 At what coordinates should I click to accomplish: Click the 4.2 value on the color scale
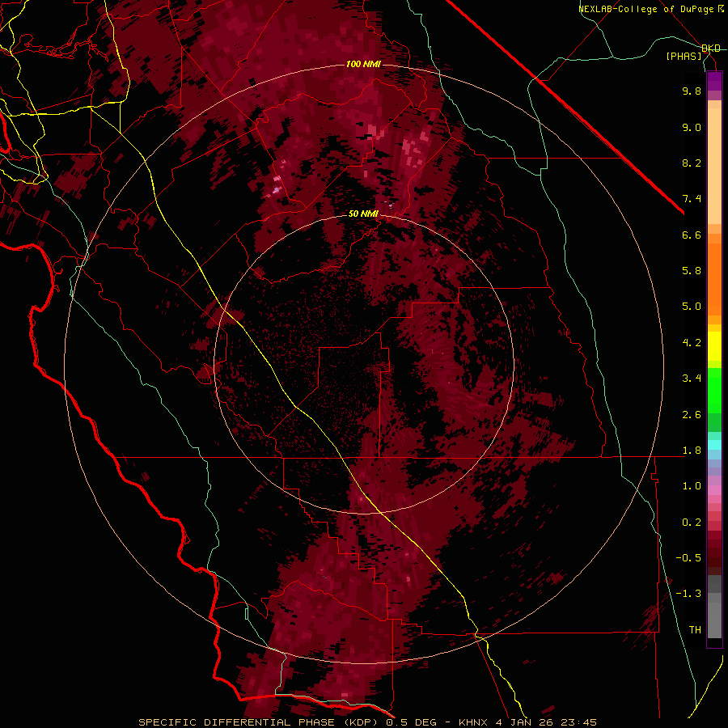pyautogui.click(x=692, y=343)
